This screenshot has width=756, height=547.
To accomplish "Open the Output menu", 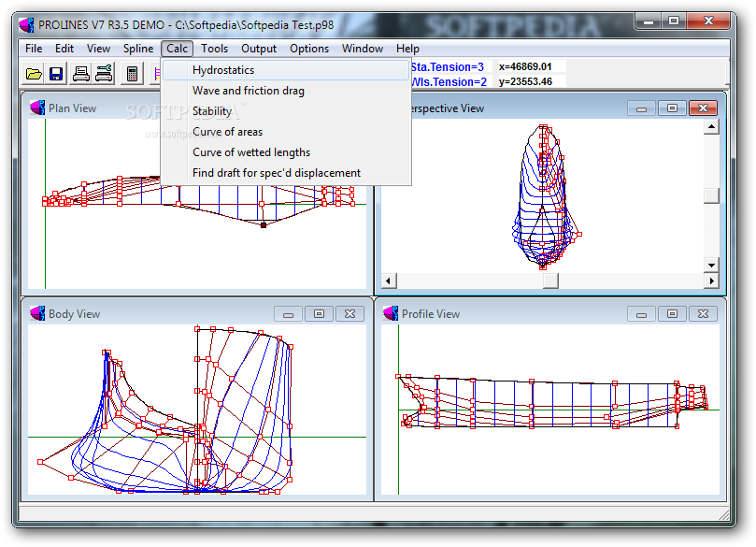I will point(259,49).
